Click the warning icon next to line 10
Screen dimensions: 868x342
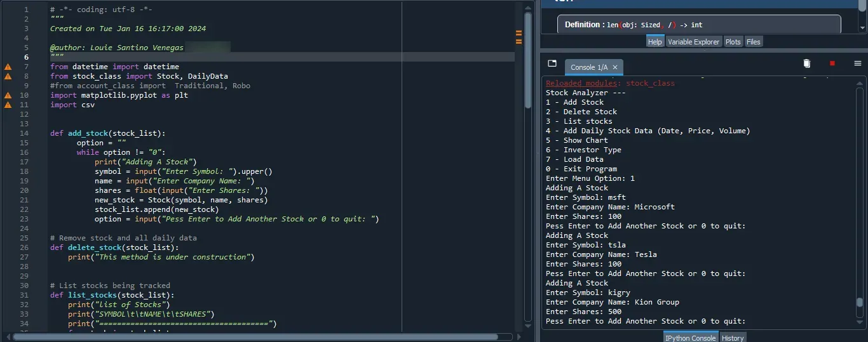click(x=8, y=95)
